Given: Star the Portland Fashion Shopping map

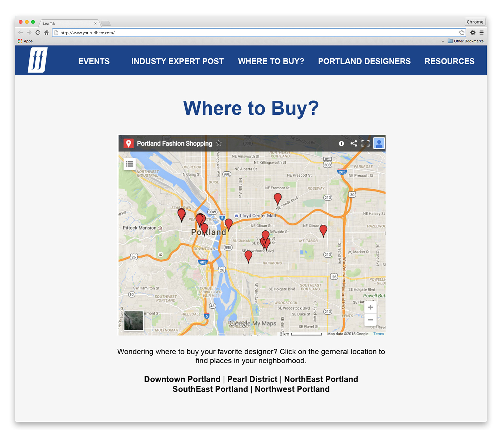Looking at the screenshot, I should [219, 143].
